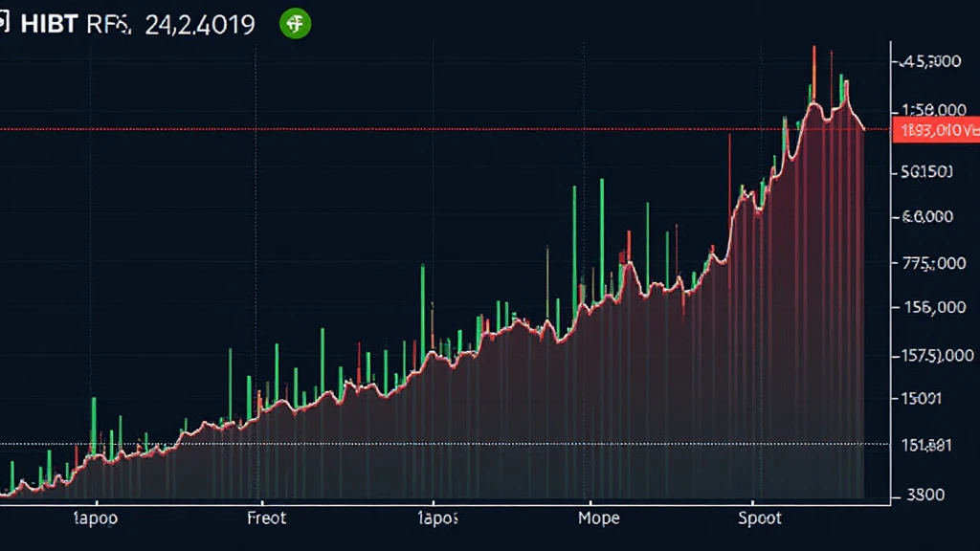
Task: Click the red current price label tag
Action: pyautogui.click(x=935, y=130)
